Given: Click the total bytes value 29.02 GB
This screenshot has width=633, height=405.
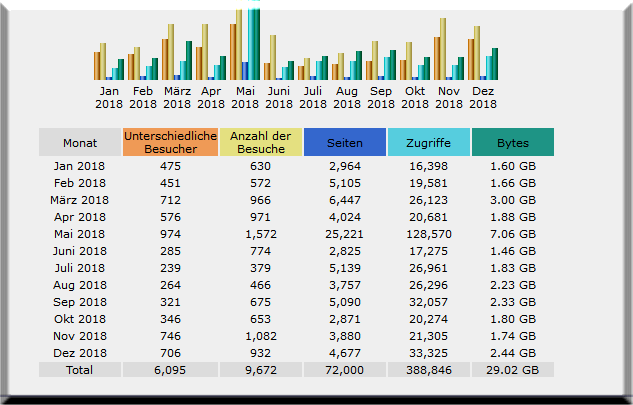Looking at the screenshot, I should click(512, 370).
